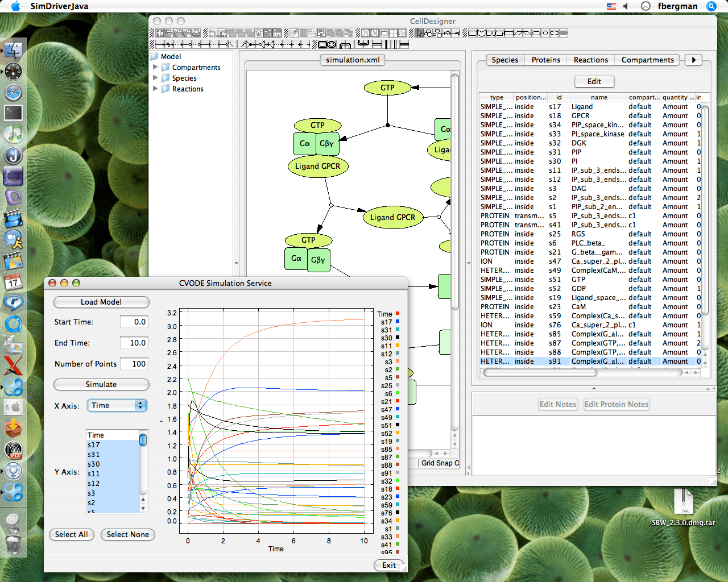Image resolution: width=728 pixels, height=582 pixels.
Task: Open the X Axis Time dropdown
Action: [x=117, y=405]
